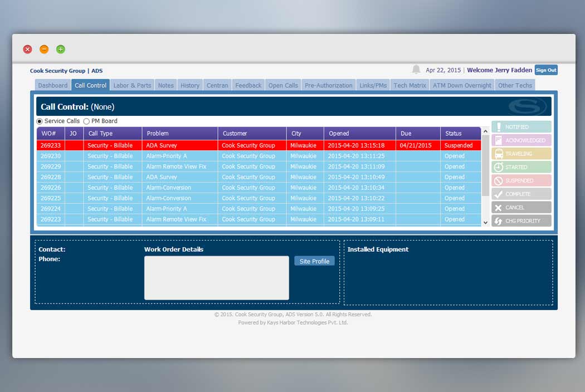The image size is (585, 392).
Task: Click the Status column header
Action: tap(460, 133)
